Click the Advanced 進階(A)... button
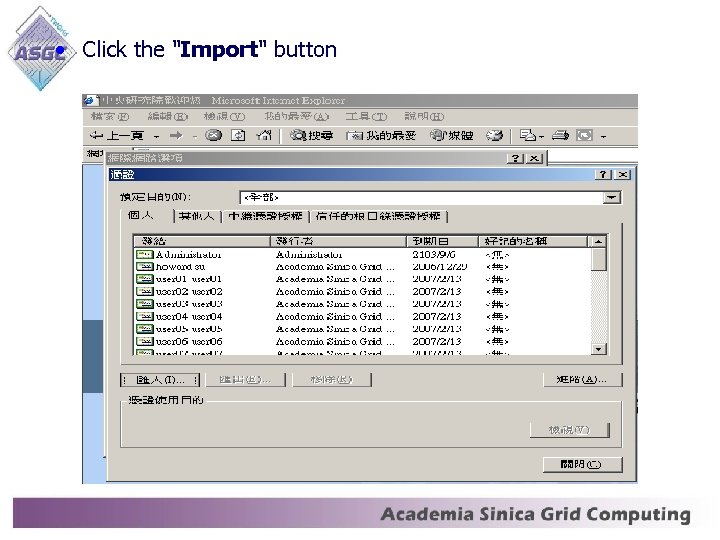Screen dimensions: 720x540 point(582,379)
